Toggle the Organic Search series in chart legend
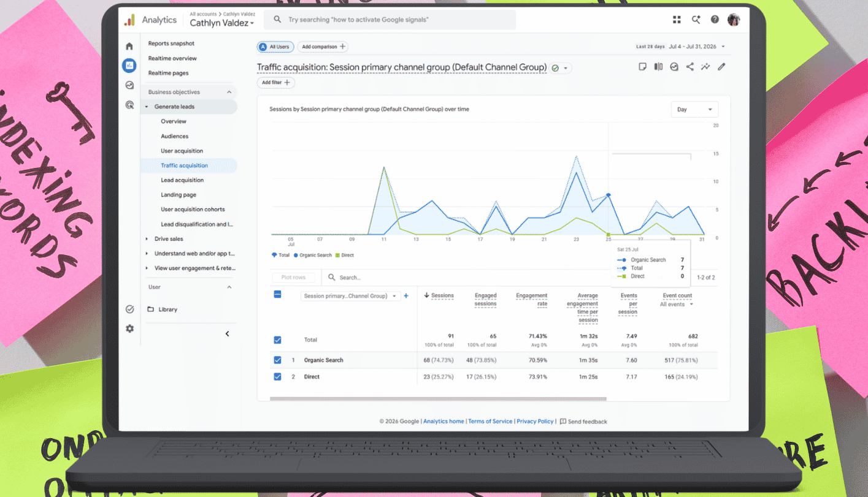 point(313,255)
